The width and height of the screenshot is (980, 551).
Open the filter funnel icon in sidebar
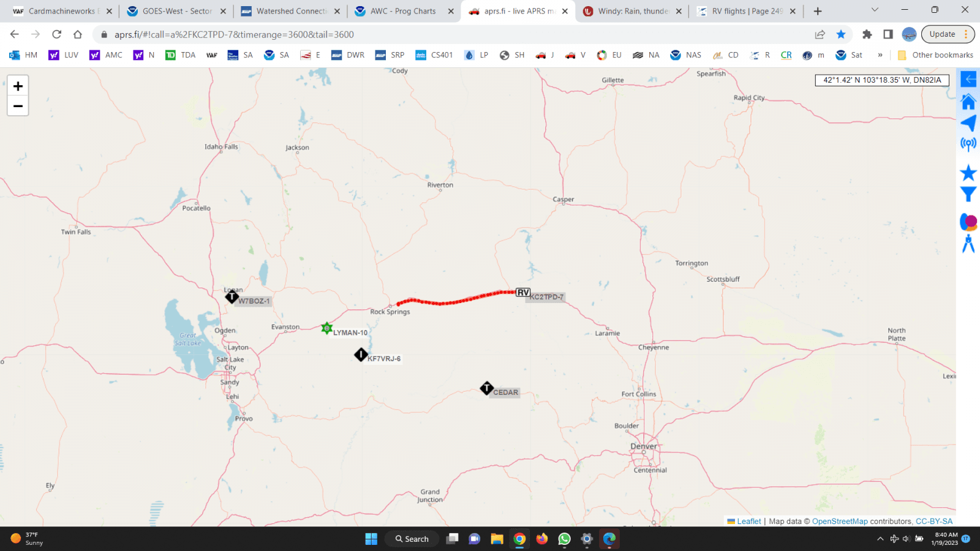(x=968, y=195)
